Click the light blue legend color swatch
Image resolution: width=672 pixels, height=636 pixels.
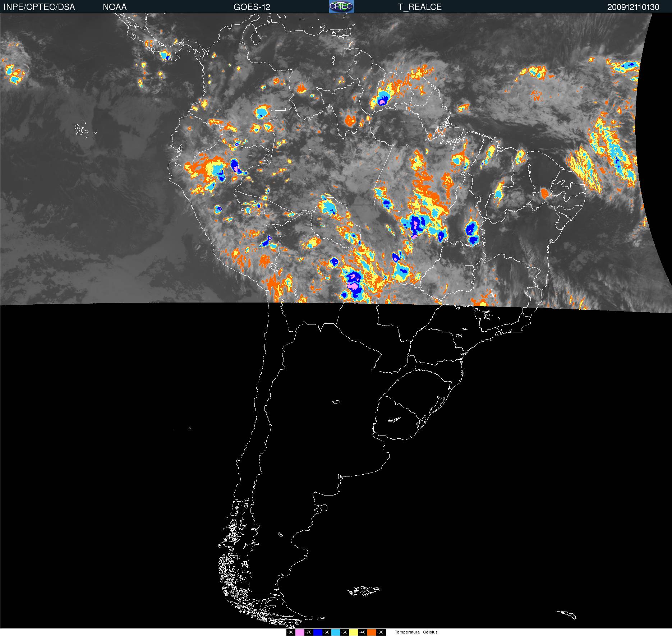click(336, 632)
